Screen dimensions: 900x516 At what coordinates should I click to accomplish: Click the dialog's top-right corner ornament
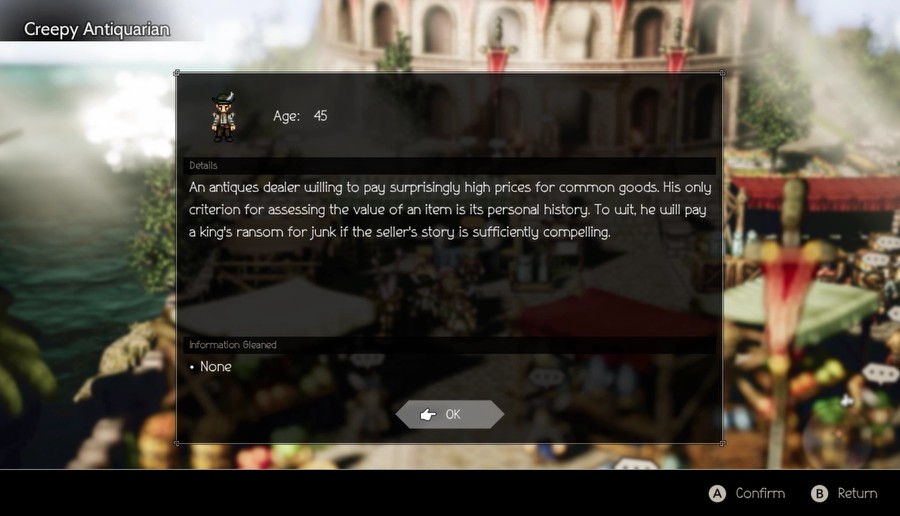tap(722, 73)
